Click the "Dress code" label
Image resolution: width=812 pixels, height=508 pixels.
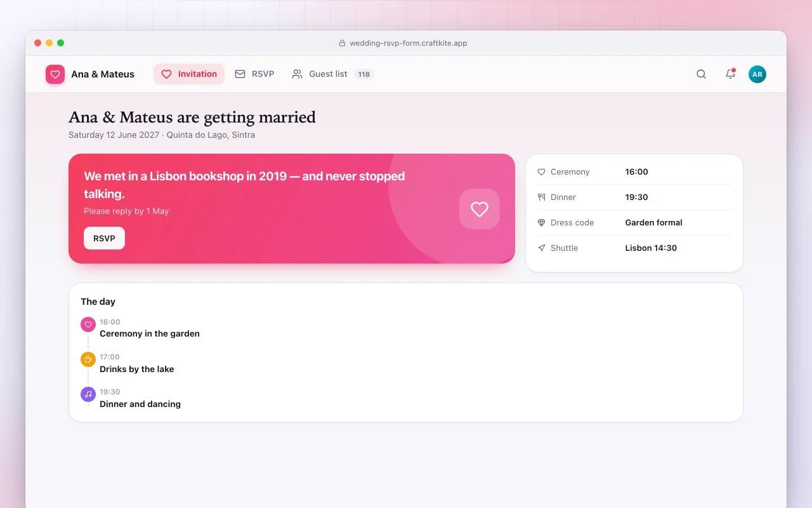point(572,223)
